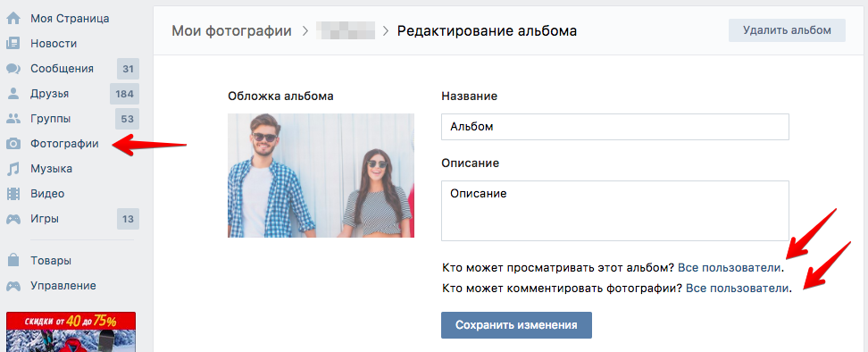Click the person icon beside Друзья

click(13, 94)
